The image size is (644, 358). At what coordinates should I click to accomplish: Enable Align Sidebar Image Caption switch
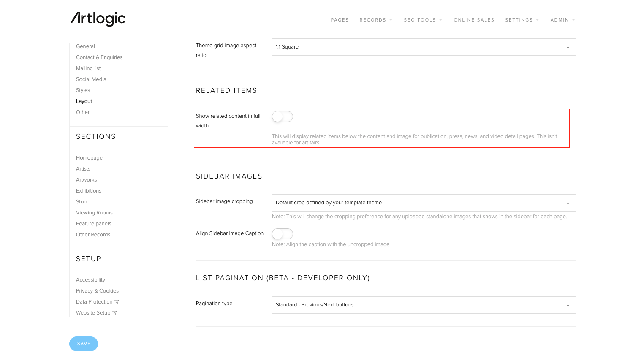[282, 234]
